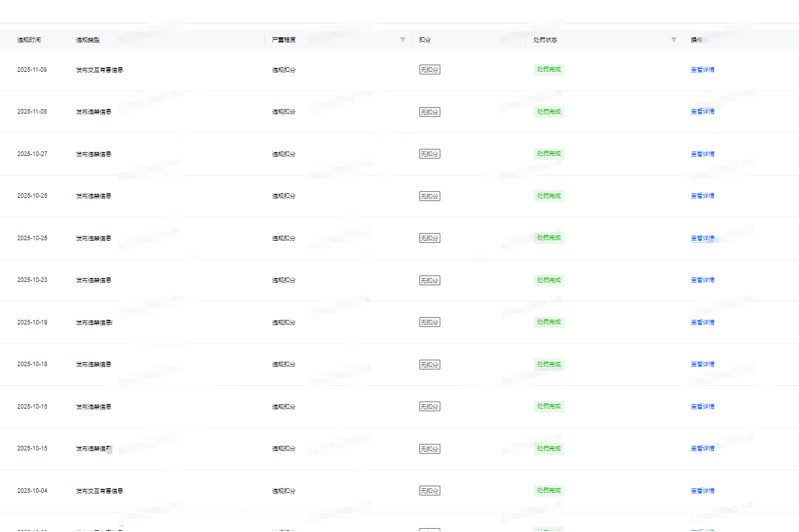
Task: Open 查看详情 for the 2025-10-04 record
Action: tap(702, 491)
